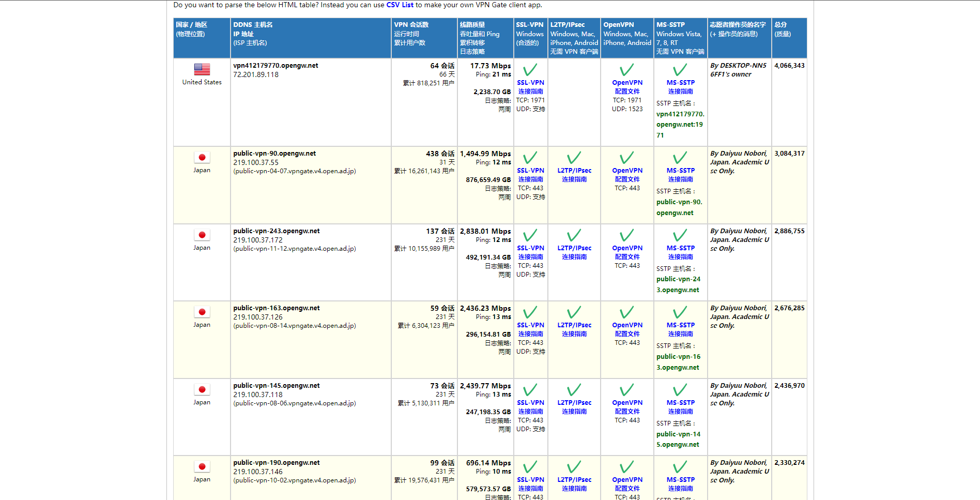Screen dimensions: 980x500
Task: Click the VPN 会话数 column header
Action: 424,38
